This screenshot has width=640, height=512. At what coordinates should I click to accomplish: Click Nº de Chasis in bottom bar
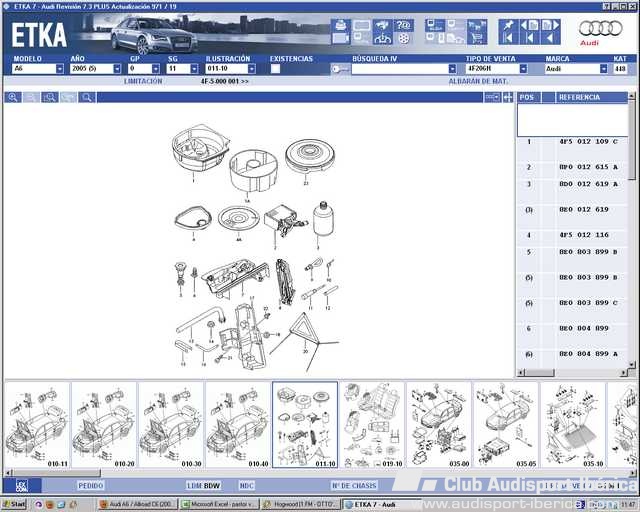[x=354, y=486]
